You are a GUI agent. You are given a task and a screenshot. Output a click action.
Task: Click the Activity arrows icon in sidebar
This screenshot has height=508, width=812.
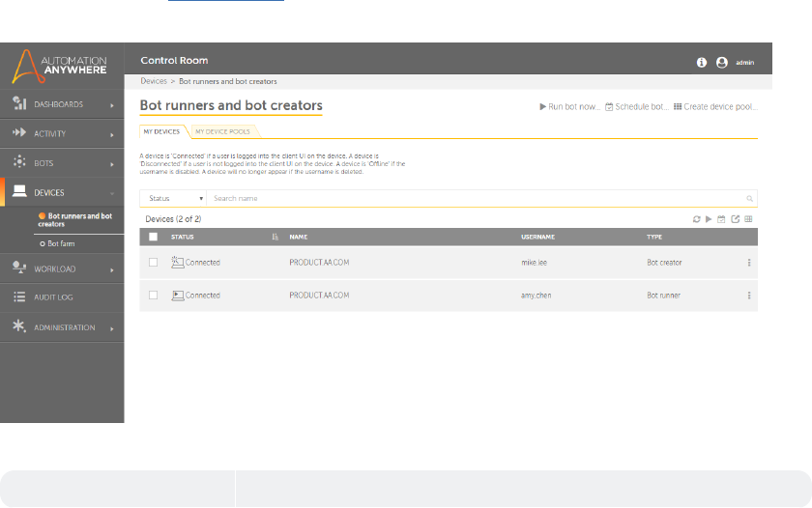pos(19,132)
